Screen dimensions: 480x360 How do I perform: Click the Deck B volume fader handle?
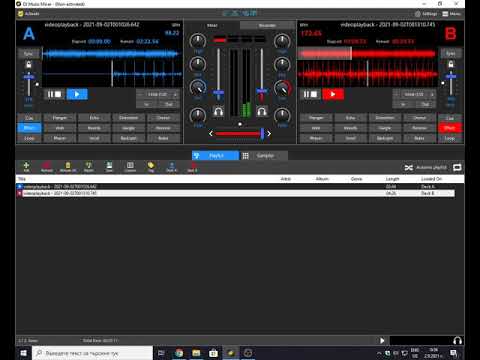pos(262,91)
